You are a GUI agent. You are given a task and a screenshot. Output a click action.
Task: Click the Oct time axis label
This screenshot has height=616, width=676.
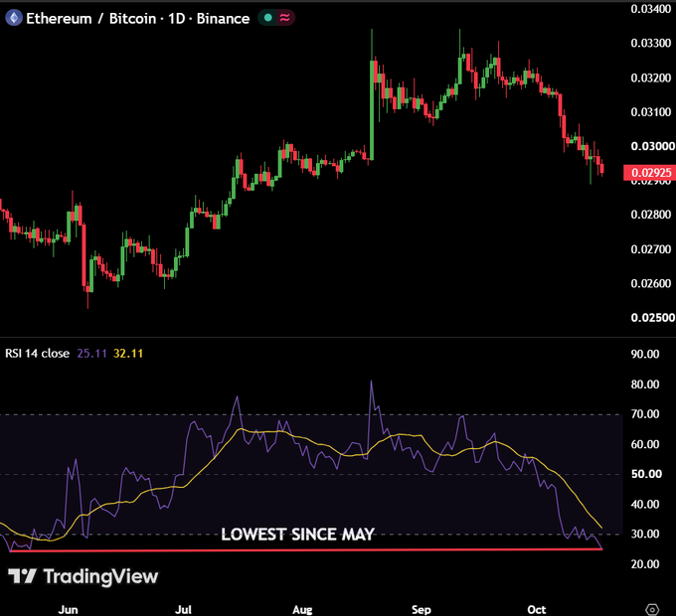(537, 610)
